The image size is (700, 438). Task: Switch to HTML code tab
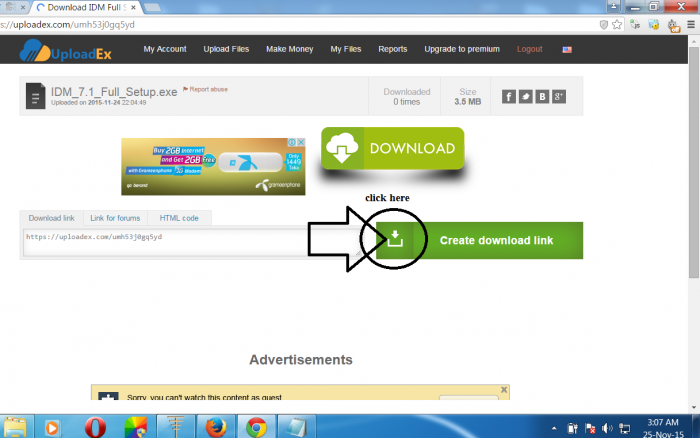point(179,218)
